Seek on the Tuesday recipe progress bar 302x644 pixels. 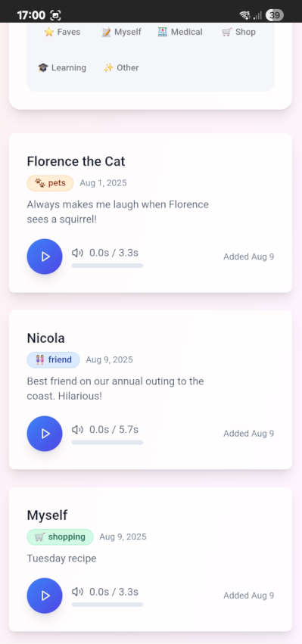107,605
